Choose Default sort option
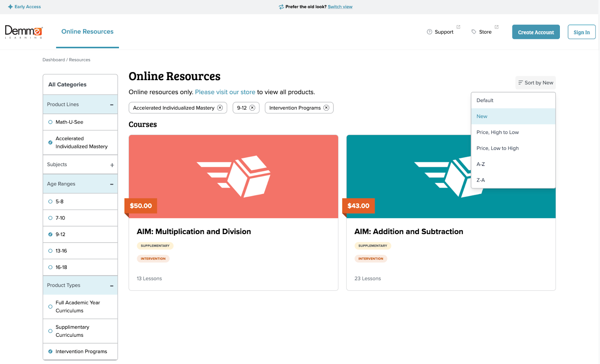Viewport: 600px width, 364px height. [513, 100]
